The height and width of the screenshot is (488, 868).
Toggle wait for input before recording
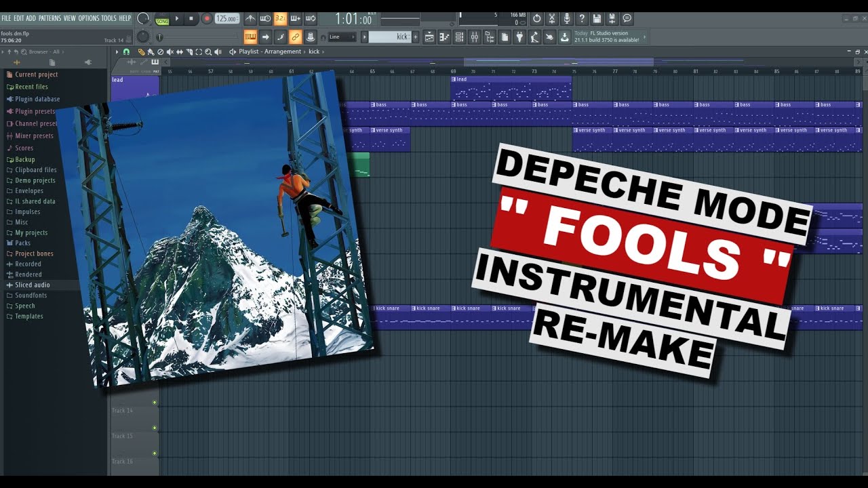click(x=265, y=18)
